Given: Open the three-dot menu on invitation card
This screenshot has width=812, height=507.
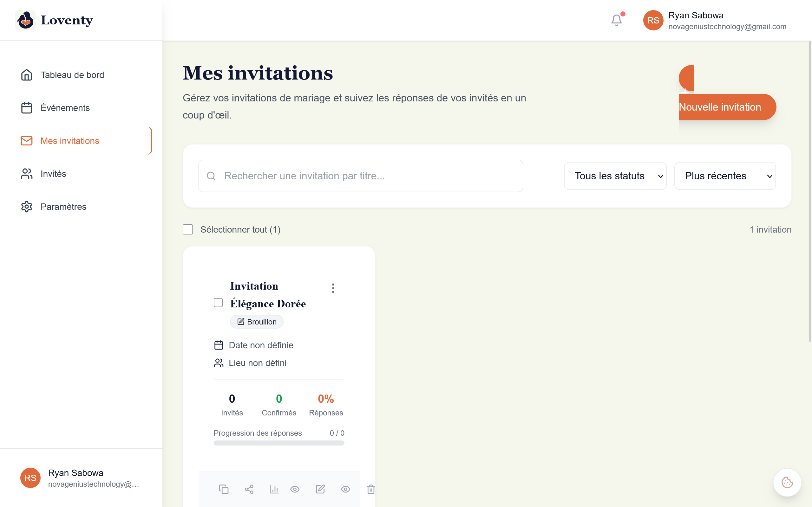Looking at the screenshot, I should coord(333,288).
